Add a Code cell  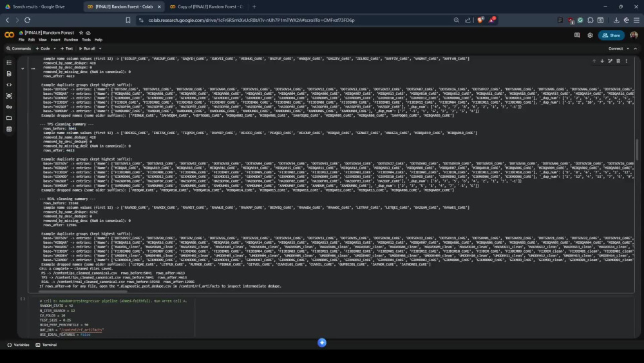[43, 48]
